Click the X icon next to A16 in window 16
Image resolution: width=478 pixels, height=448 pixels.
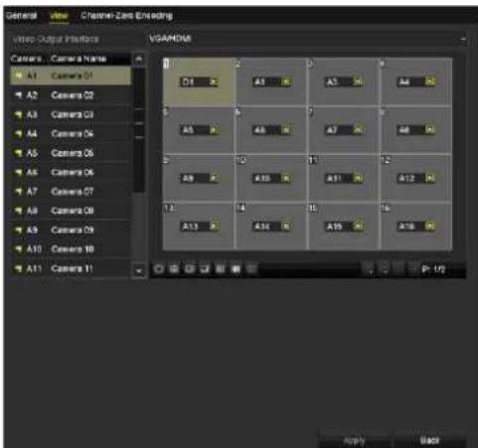[x=430, y=226]
